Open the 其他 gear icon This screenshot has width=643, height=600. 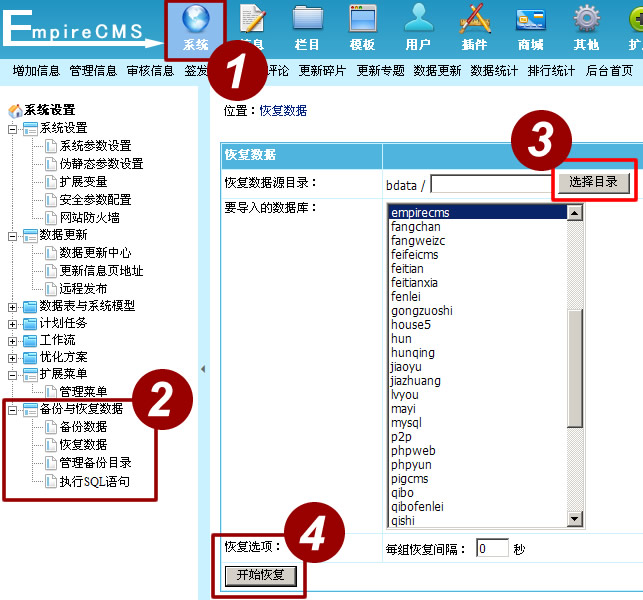[x=586, y=19]
